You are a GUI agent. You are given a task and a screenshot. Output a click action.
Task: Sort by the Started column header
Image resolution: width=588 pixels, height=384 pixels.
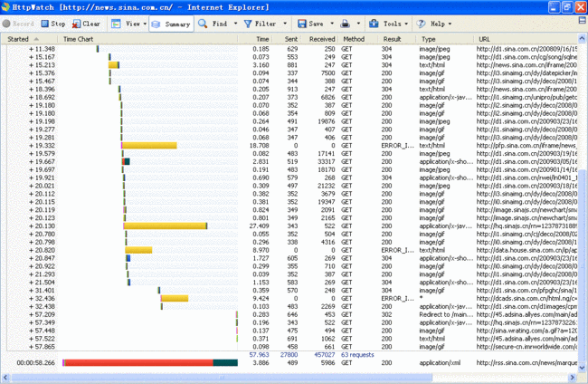coord(29,39)
